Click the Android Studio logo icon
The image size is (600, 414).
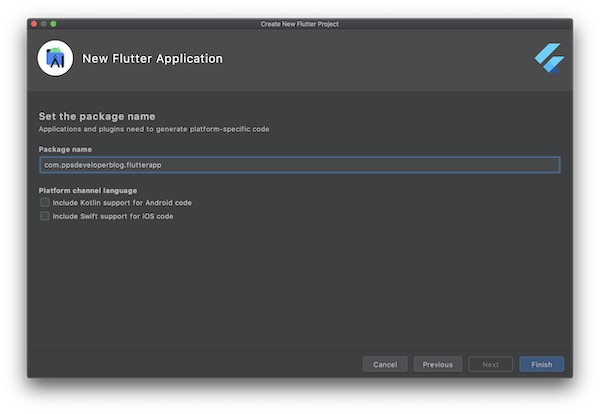(55, 59)
